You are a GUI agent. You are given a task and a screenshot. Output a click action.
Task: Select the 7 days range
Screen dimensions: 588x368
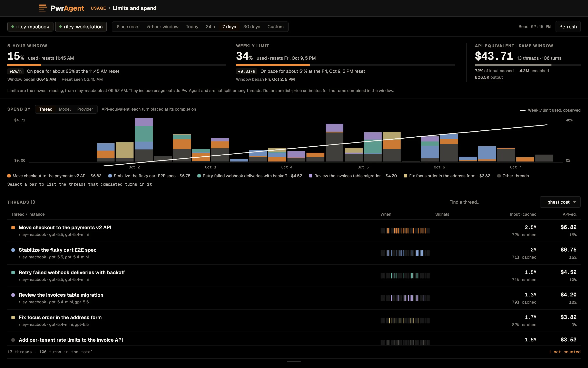(229, 27)
